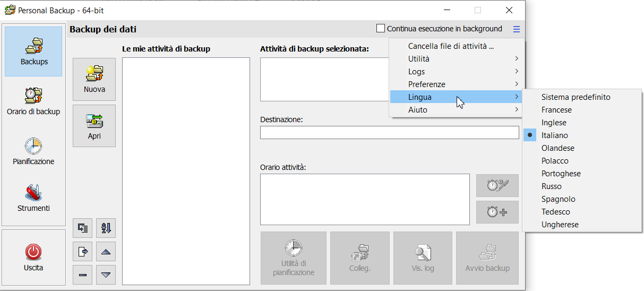The width and height of the screenshot is (644, 291).
Task: Expand the Logs submenu
Action: click(457, 72)
